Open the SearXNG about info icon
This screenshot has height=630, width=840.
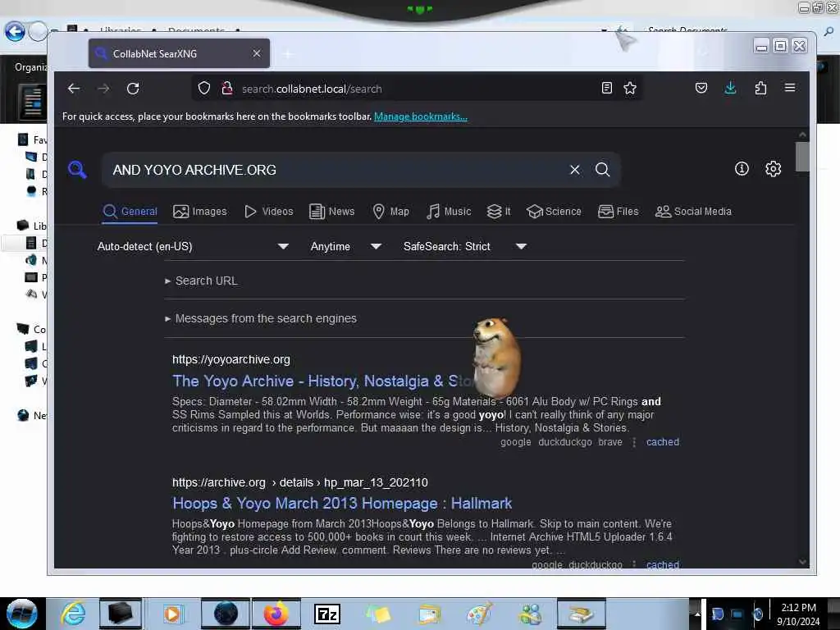(x=742, y=169)
